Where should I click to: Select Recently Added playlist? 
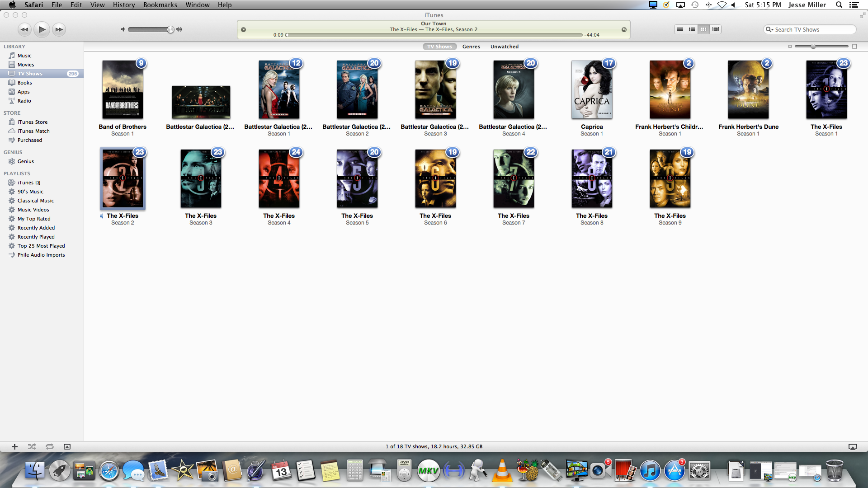tap(42, 228)
